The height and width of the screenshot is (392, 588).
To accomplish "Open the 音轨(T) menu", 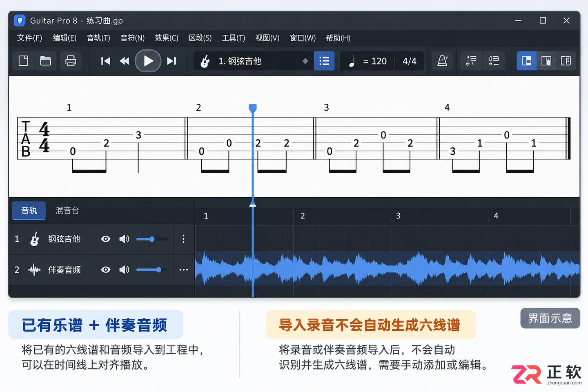I will pos(98,38).
